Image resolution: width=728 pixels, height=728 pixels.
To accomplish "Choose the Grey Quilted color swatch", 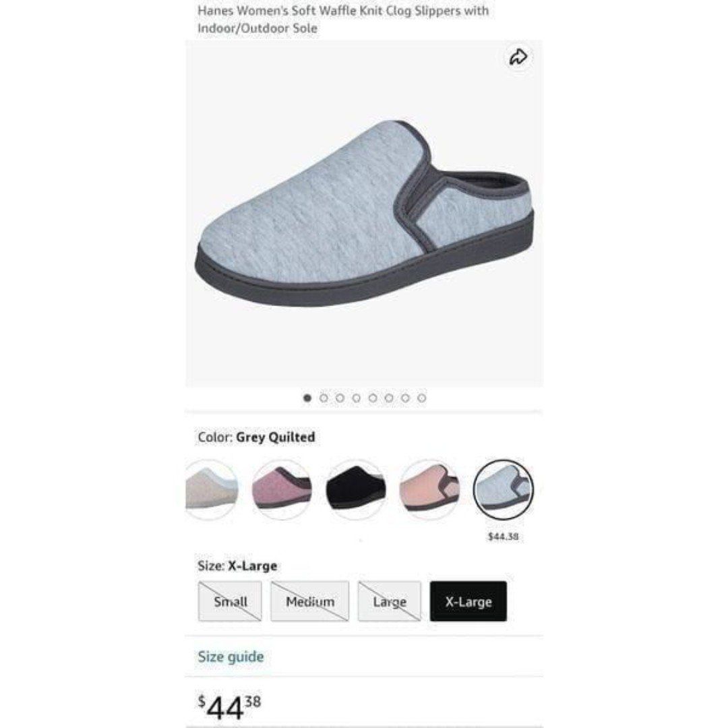I will point(504,489).
